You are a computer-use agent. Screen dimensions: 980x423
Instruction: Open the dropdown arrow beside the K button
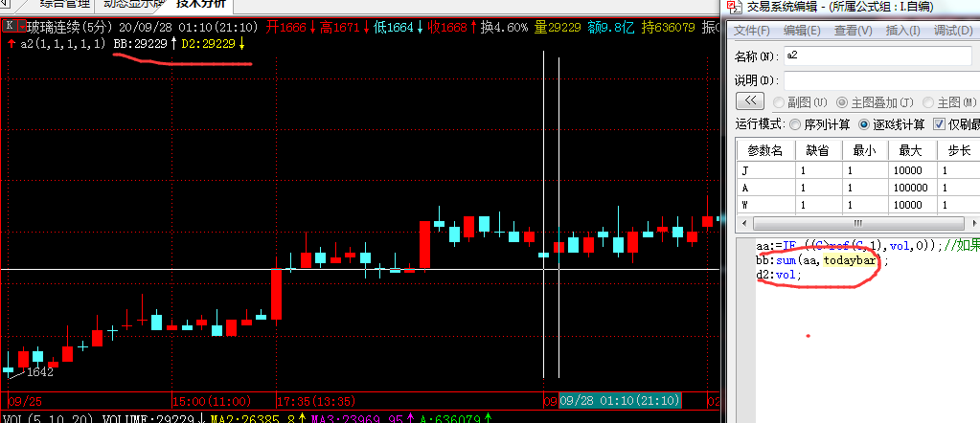click(22, 27)
